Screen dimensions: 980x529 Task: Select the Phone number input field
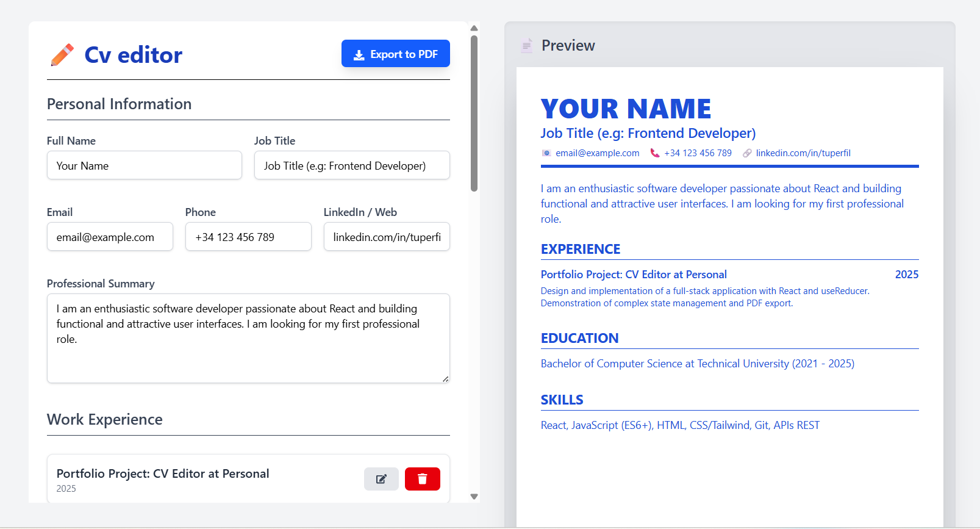pos(248,237)
